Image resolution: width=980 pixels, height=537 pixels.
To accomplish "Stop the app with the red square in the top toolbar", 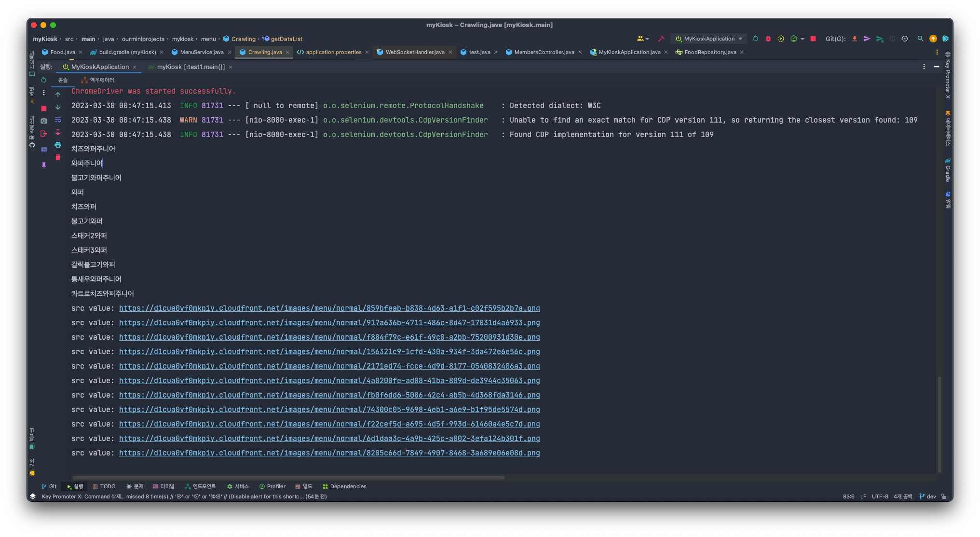I will click(x=813, y=39).
